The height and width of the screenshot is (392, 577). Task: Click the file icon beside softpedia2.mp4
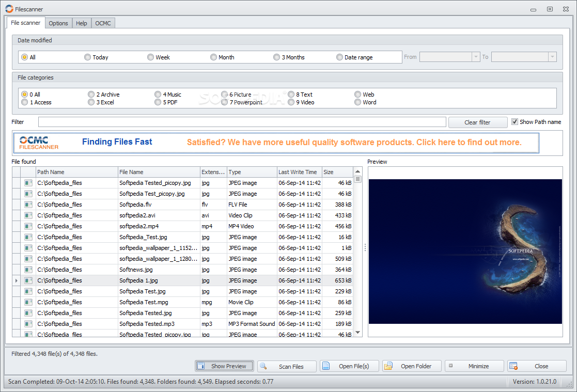tap(28, 226)
